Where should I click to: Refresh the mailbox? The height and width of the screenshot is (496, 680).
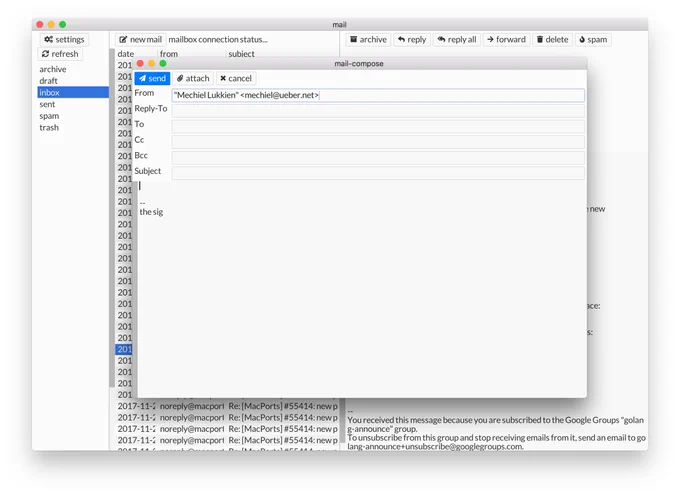60,54
